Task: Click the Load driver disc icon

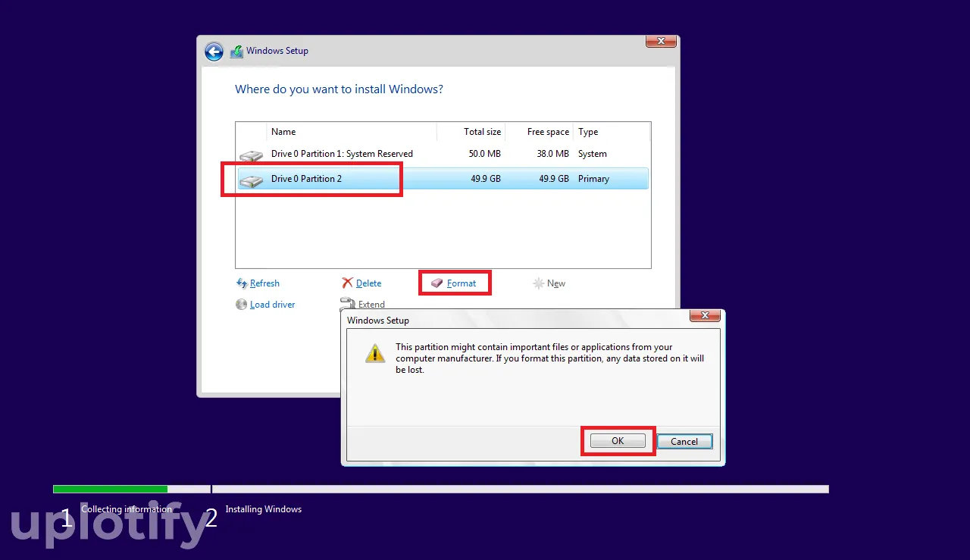Action: tap(242, 305)
